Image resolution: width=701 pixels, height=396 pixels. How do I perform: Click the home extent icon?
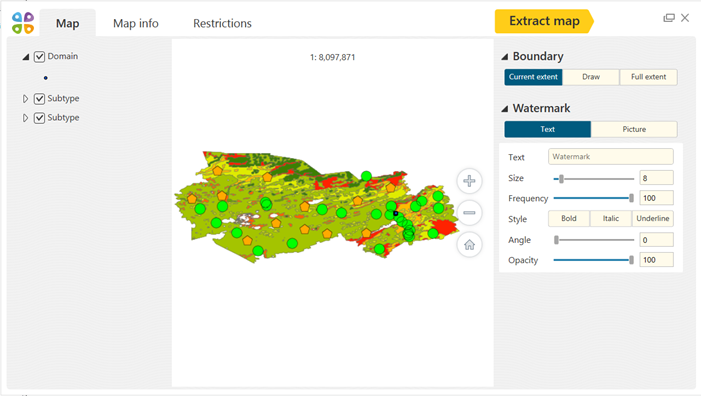point(469,245)
